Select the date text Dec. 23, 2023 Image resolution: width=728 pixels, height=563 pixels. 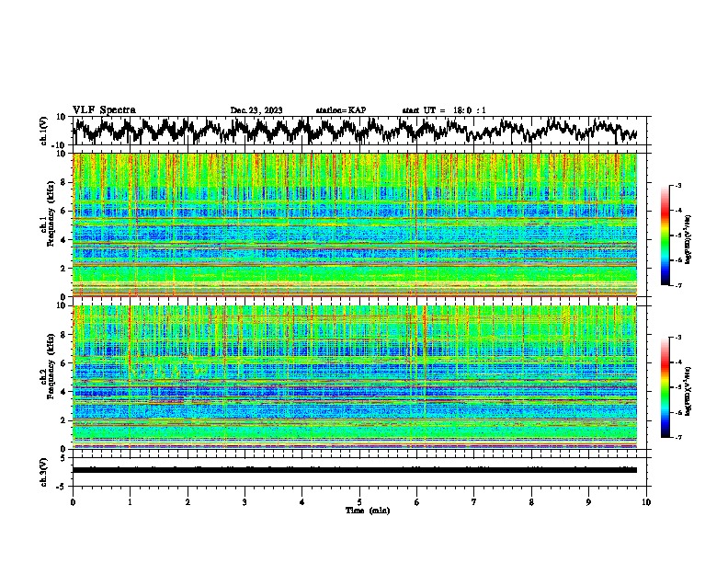coord(256,110)
